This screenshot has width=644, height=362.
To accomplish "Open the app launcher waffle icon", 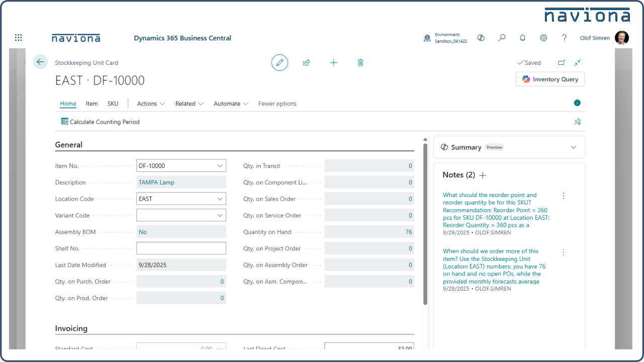I will (19, 38).
